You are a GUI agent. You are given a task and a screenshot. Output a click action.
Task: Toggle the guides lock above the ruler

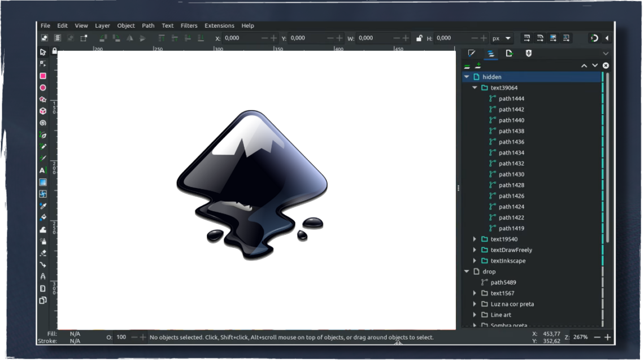pyautogui.click(x=54, y=50)
